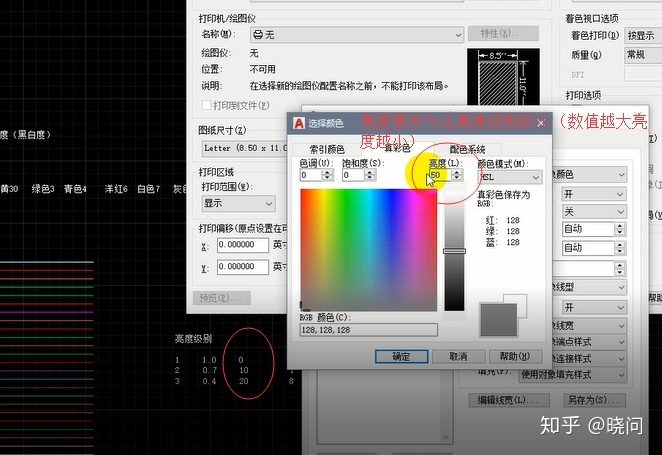Click the 饱和度 spinner arrows

coord(370,175)
